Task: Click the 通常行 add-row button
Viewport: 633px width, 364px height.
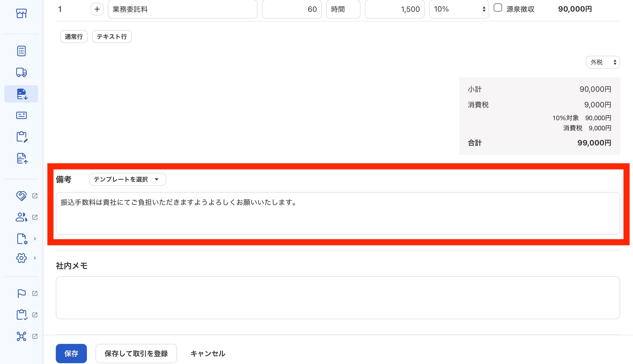Action: click(x=74, y=36)
